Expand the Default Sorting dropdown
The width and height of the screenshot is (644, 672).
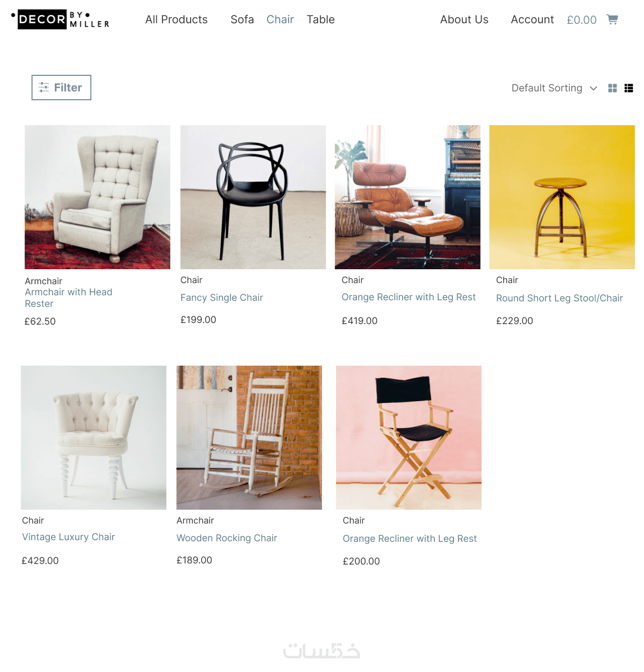click(x=554, y=88)
